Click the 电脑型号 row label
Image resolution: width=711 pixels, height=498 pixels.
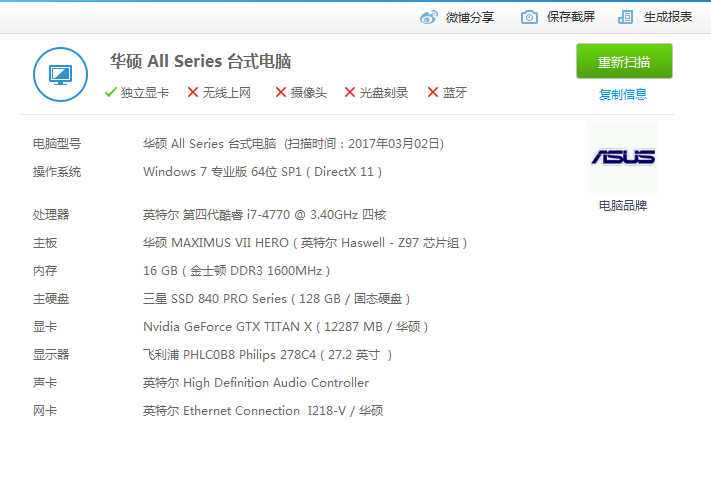click(57, 144)
